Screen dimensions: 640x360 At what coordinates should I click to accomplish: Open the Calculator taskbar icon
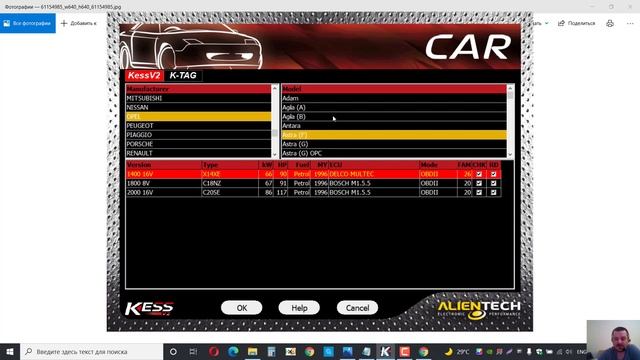271,351
